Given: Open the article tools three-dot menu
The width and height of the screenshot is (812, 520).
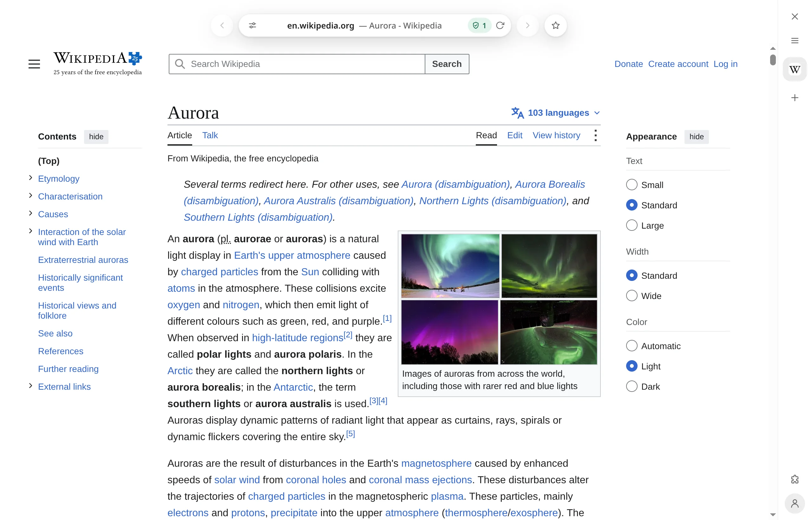Looking at the screenshot, I should click(595, 135).
